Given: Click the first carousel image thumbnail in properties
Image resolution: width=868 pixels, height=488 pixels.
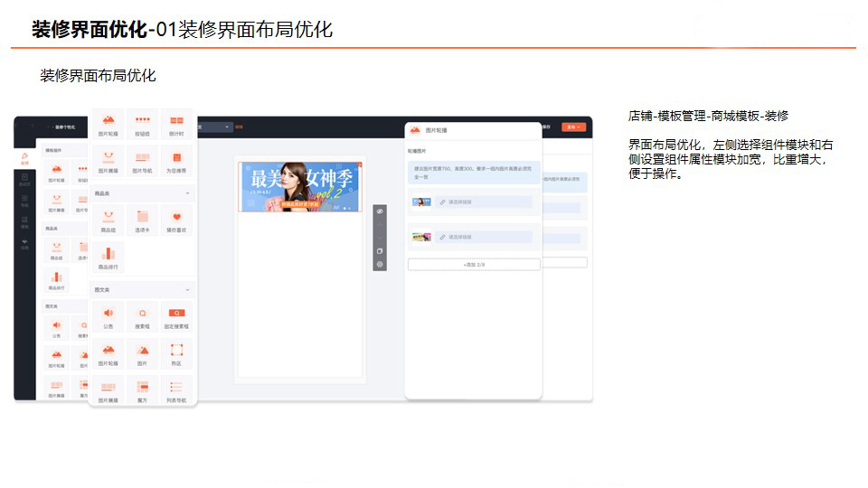Looking at the screenshot, I should 421,202.
